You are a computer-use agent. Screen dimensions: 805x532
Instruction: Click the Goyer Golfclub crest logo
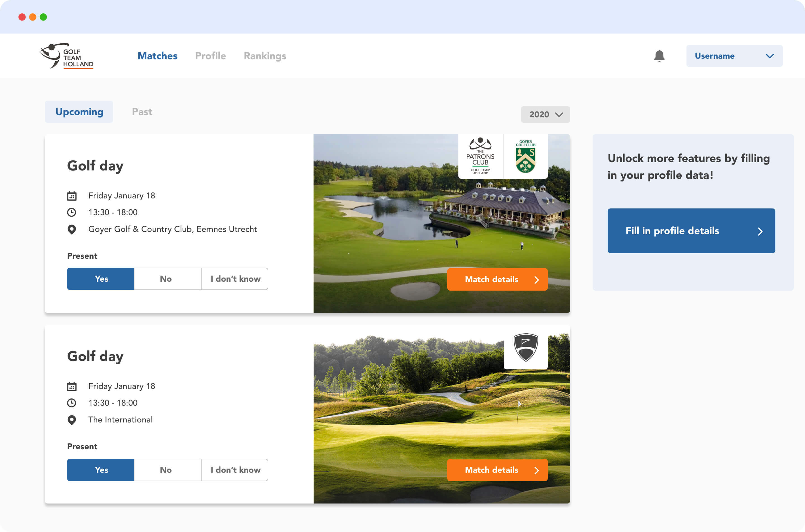(x=525, y=156)
